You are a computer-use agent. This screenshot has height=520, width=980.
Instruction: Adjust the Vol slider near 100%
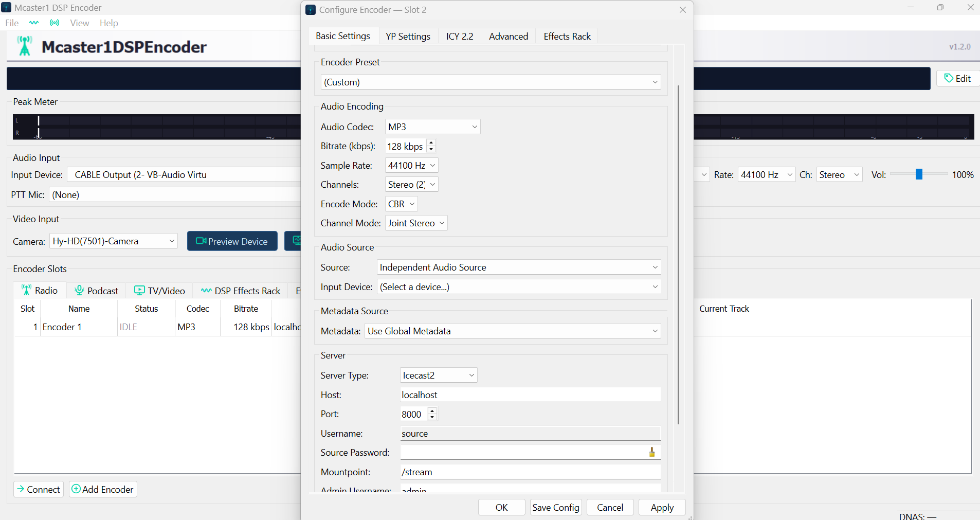918,174
